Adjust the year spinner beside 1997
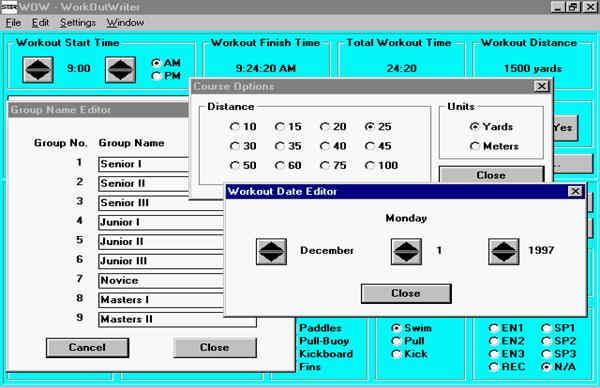600x388 pixels. (504, 251)
